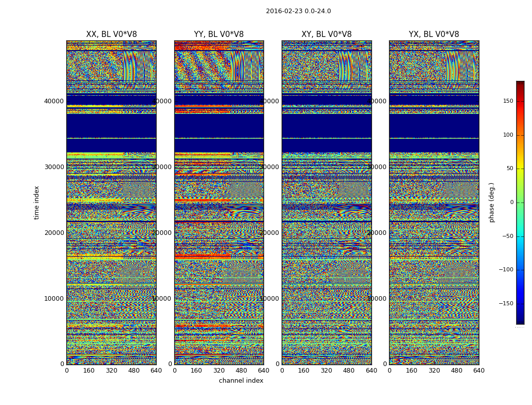Select the YY, BL V0*V8 subplot title
Image resolution: width=532 pixels, height=405 pixels.
[x=219, y=34]
